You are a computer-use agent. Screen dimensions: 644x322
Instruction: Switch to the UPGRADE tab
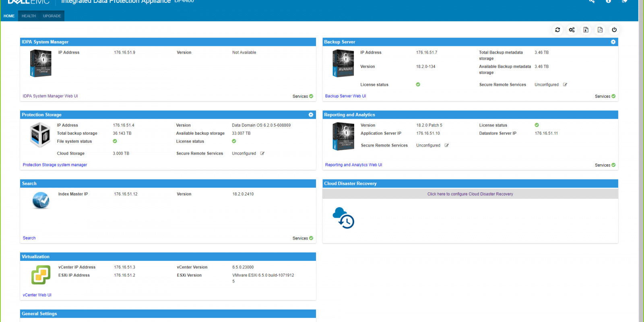(x=52, y=16)
